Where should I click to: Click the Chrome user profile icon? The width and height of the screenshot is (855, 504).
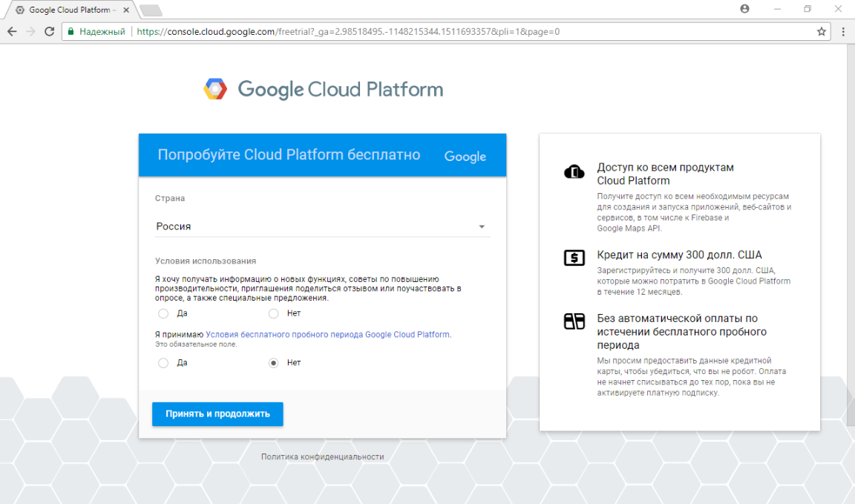[745, 9]
